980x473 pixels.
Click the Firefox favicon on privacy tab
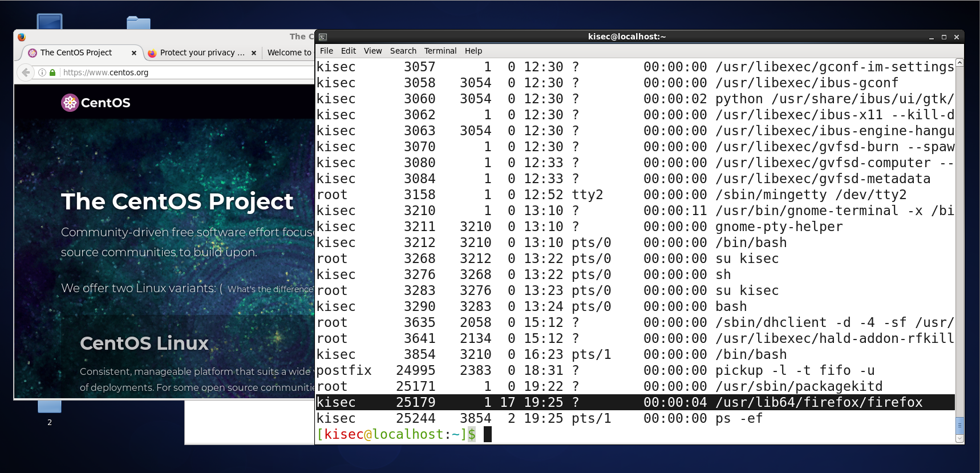tap(152, 53)
